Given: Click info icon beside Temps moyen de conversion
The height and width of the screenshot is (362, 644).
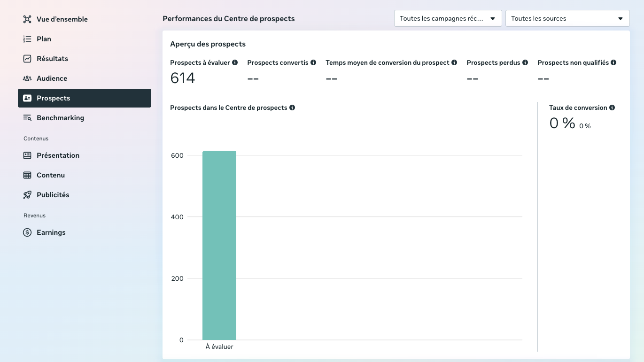Looking at the screenshot, I should click(454, 62).
